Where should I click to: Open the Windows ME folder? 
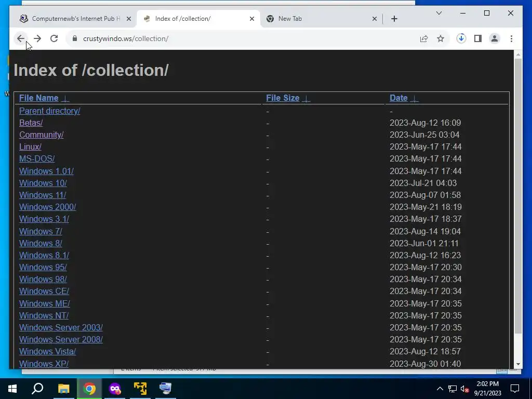[x=45, y=303]
